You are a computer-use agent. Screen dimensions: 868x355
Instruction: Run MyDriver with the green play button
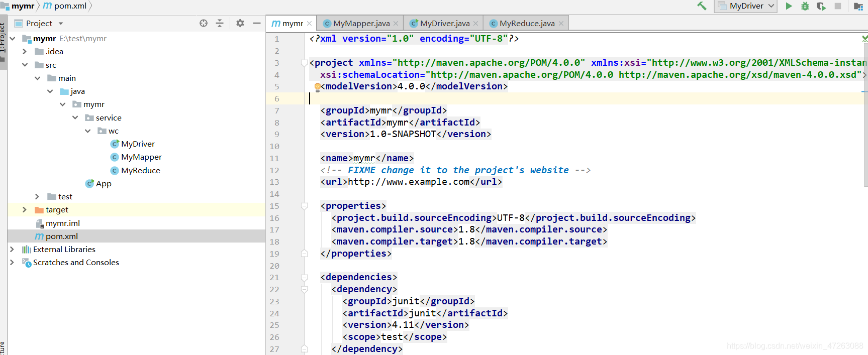[789, 6]
